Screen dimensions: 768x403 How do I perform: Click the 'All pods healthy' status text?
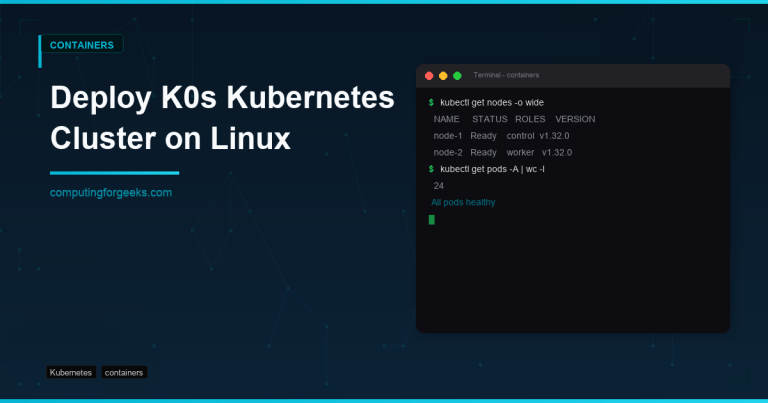[463, 203]
